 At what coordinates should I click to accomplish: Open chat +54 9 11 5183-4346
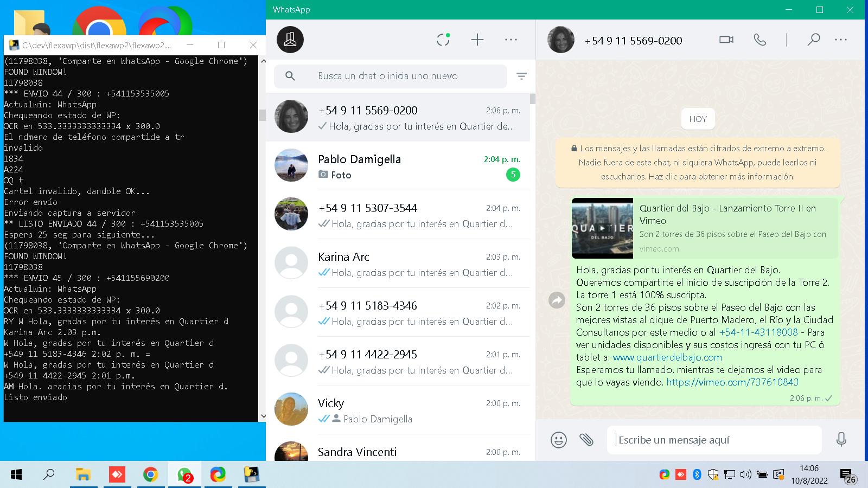pyautogui.click(x=398, y=312)
